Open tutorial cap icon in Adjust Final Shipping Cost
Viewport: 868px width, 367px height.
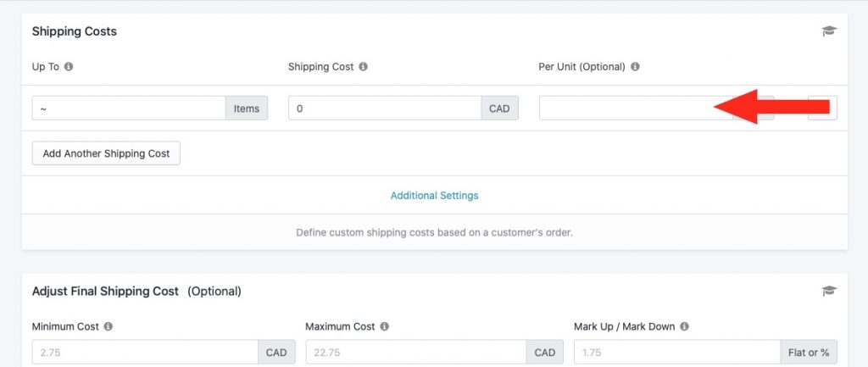pos(829,292)
